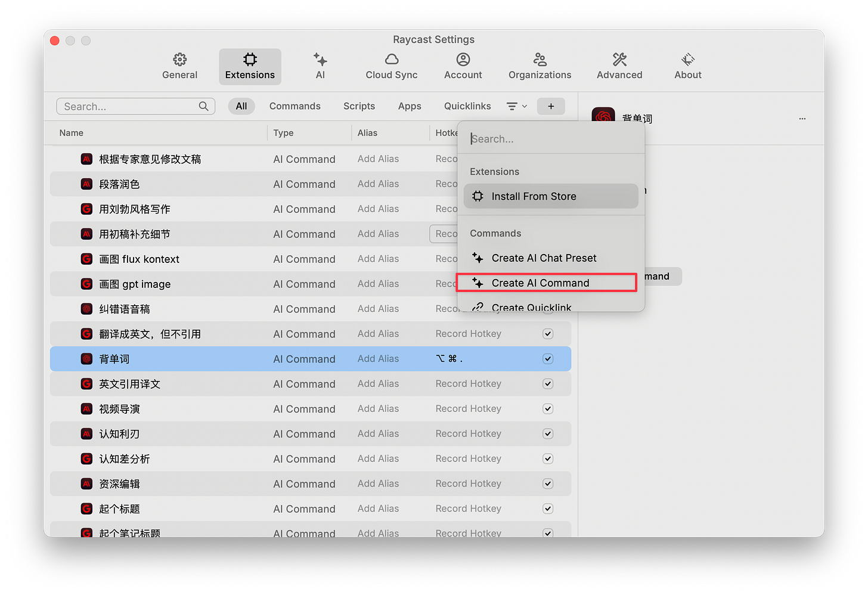868x595 pixels.
Task: Open the About tab
Action: coord(688,66)
